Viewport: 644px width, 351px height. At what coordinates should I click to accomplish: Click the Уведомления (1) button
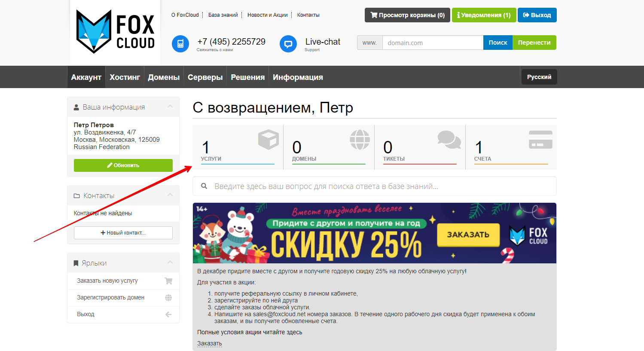[x=484, y=15]
